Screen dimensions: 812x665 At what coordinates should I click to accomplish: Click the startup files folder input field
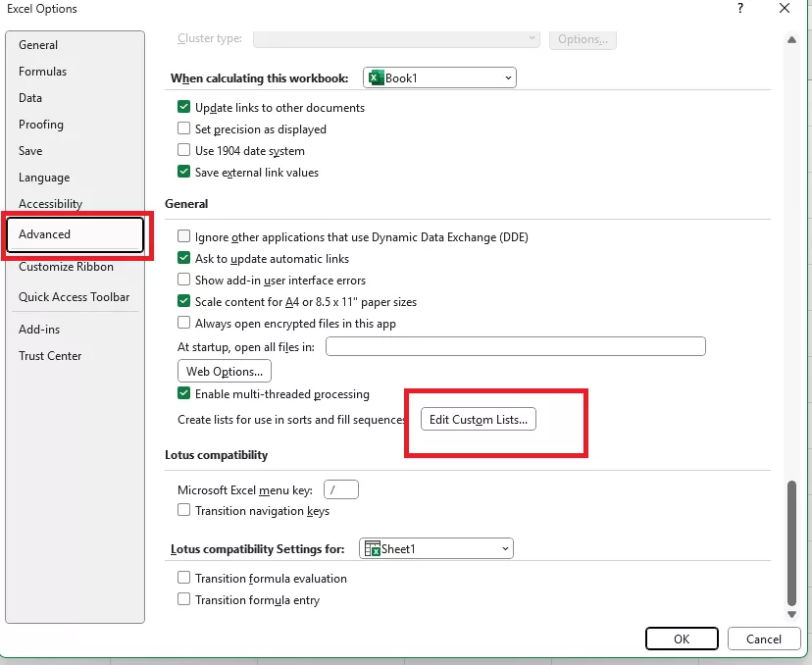(x=515, y=346)
